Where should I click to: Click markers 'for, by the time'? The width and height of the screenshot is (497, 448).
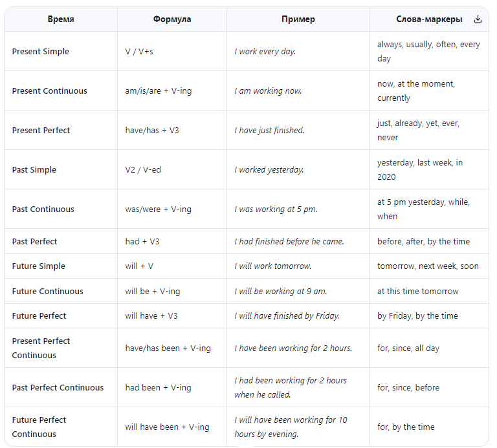[x=406, y=427]
